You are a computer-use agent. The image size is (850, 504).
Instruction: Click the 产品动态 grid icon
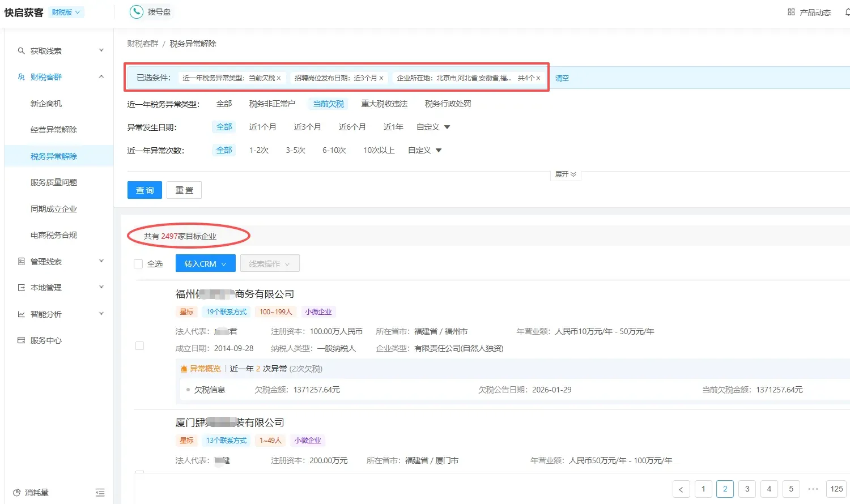[791, 12]
